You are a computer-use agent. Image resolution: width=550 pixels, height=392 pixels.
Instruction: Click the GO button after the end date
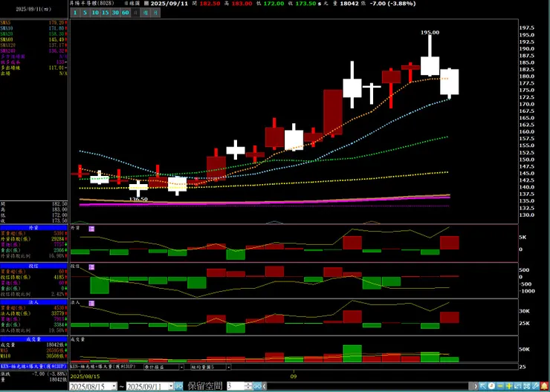[x=178, y=386]
